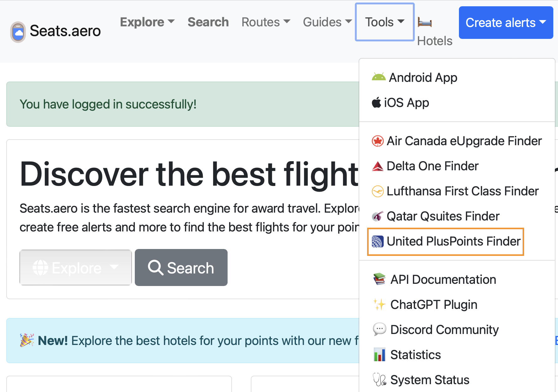This screenshot has width=558, height=392.
Task: Click the Seats.aero airplane window logo
Action: (18, 31)
